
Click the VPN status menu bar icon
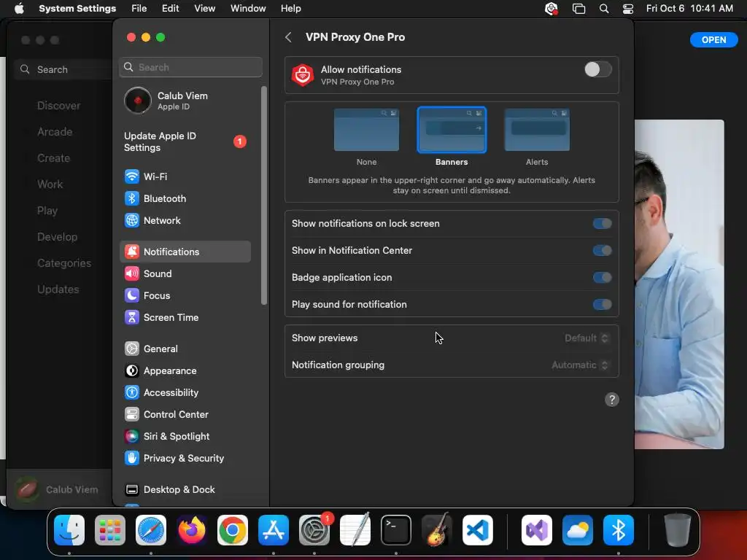[551, 9]
